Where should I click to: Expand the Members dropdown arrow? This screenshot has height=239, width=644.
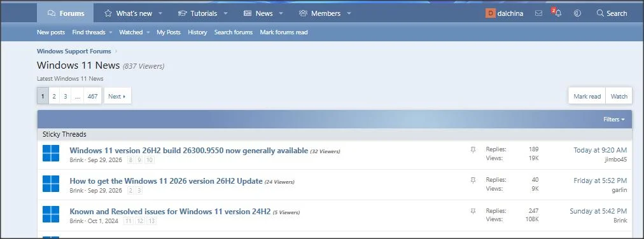click(349, 13)
